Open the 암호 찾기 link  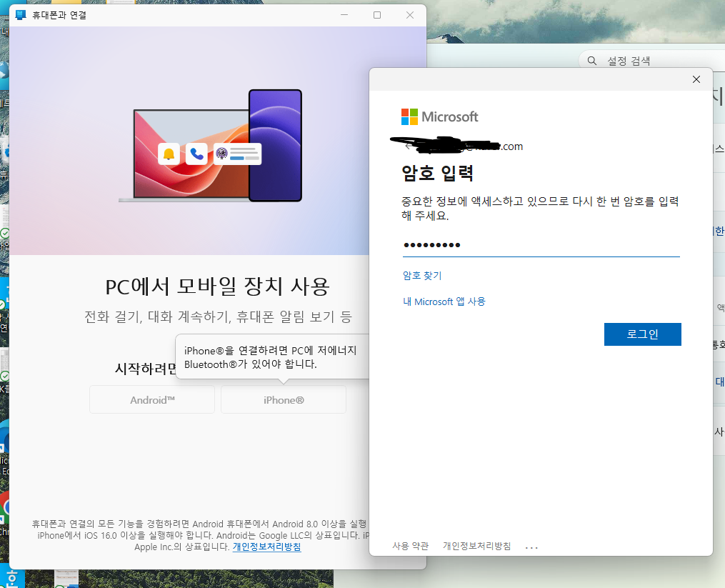pos(422,275)
